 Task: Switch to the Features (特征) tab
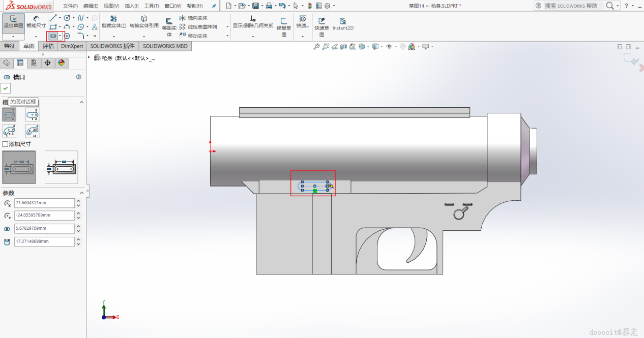tap(10, 46)
